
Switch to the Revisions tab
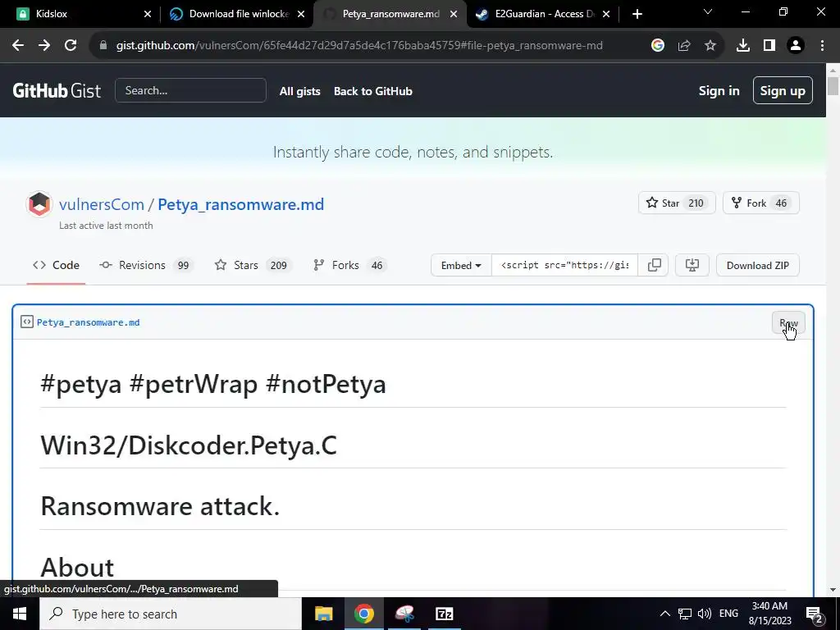coord(142,265)
